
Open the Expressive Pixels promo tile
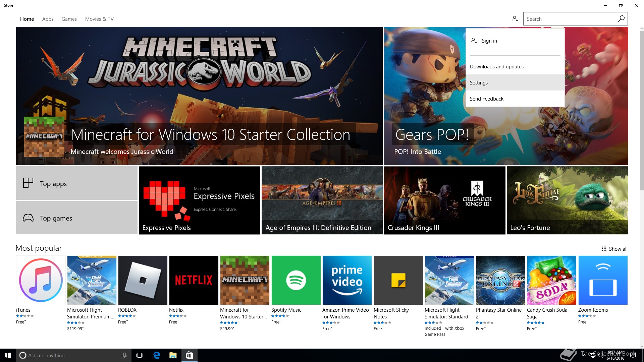[200, 200]
